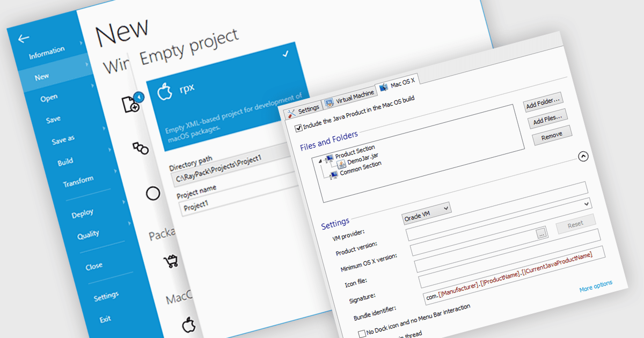
Task: Expand the Quality submenu arrow
Action: click(x=129, y=223)
